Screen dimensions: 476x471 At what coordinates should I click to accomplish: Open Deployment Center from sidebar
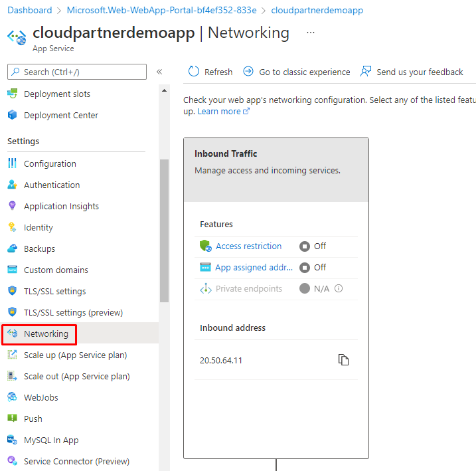pyautogui.click(x=60, y=115)
